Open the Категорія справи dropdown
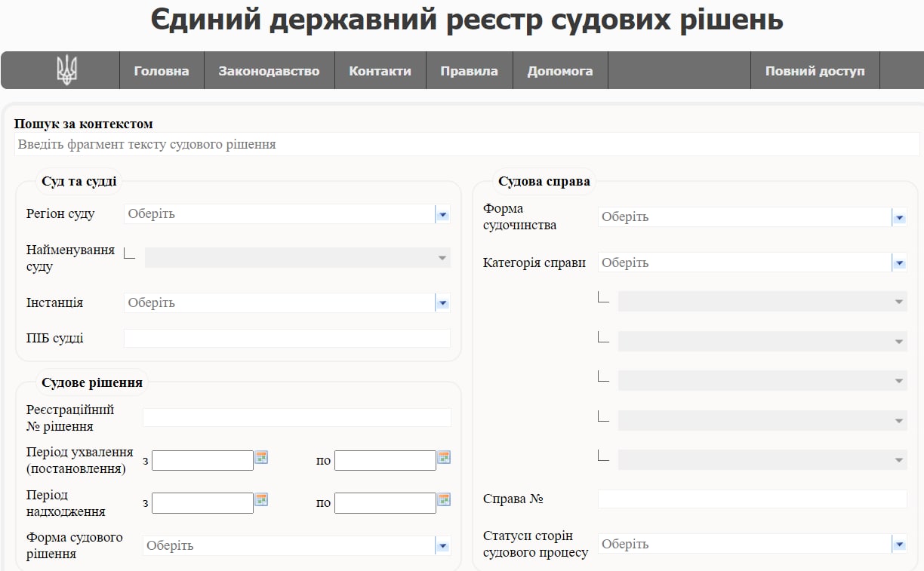924x571 pixels. (x=898, y=263)
